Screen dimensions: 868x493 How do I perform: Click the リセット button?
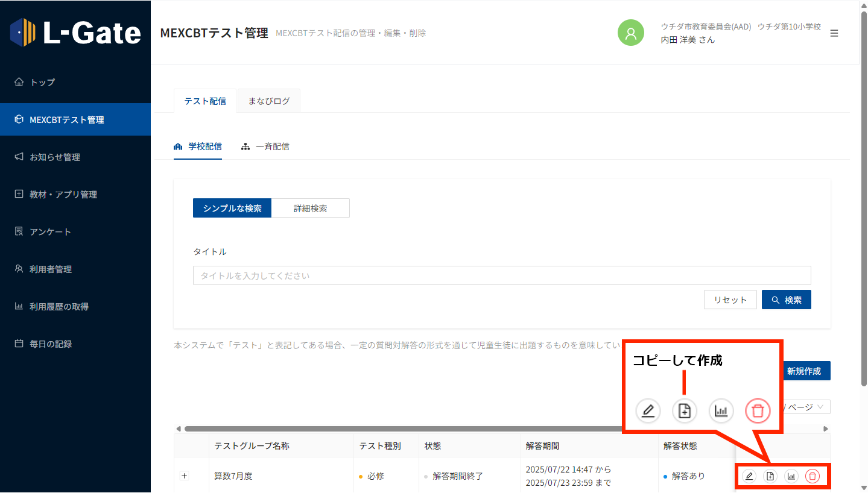pyautogui.click(x=730, y=300)
